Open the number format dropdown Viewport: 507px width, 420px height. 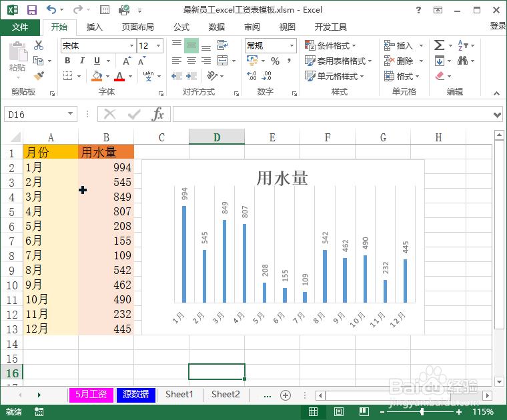coord(292,45)
